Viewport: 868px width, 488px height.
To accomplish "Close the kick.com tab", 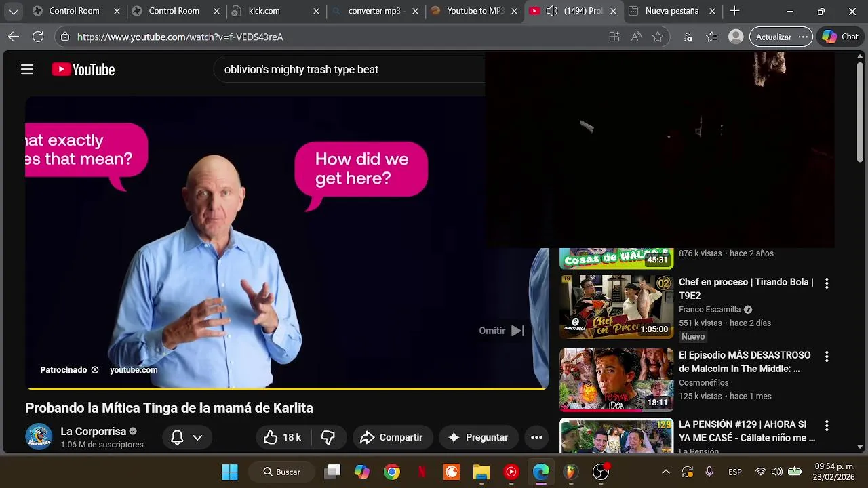I will point(316,11).
